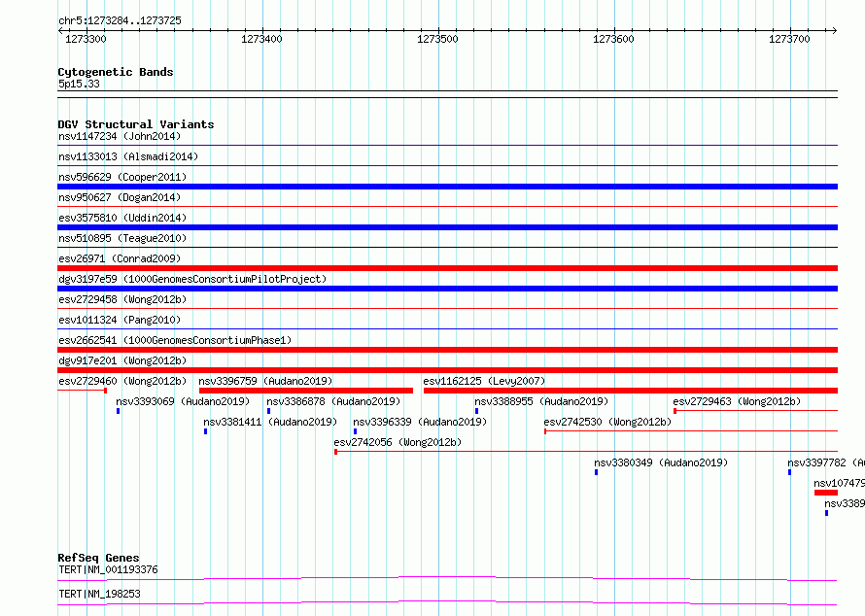865x616 pixels.
Task: Click the small blue nsv3396339 marker
Action: point(356,431)
